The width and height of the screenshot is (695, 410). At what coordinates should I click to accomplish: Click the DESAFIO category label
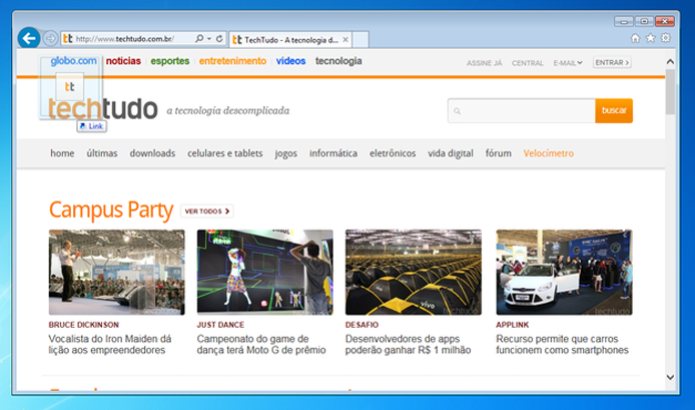point(362,325)
